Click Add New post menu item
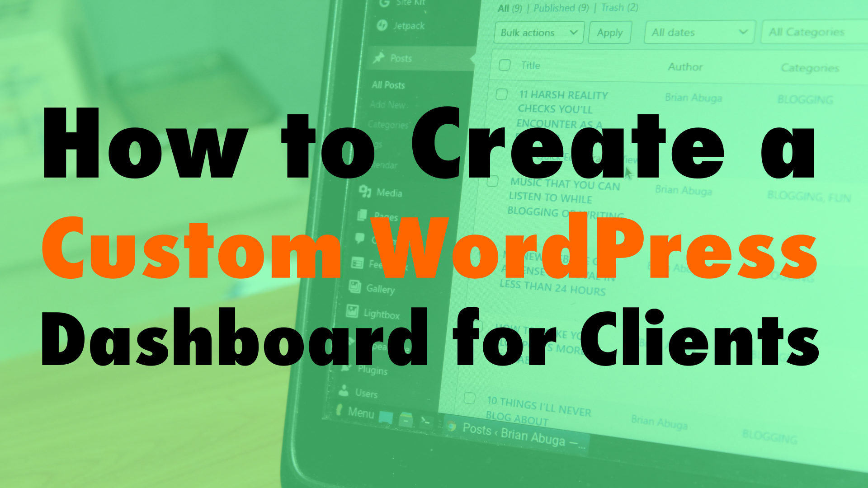 [x=388, y=105]
